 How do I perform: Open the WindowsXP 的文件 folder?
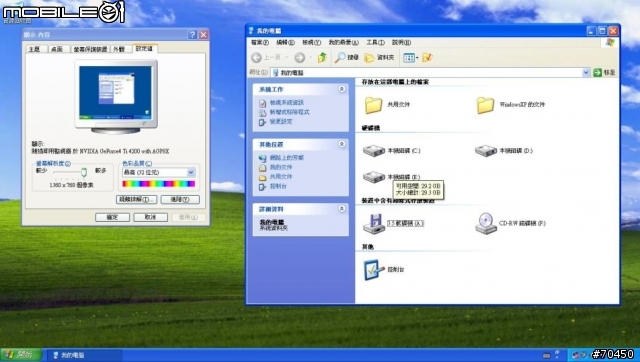tap(510, 104)
